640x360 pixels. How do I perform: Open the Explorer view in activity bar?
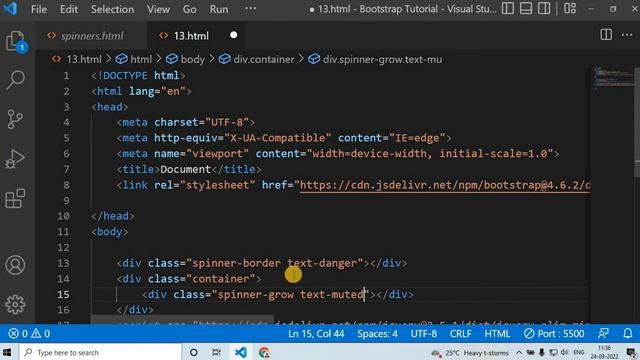click(x=16, y=41)
